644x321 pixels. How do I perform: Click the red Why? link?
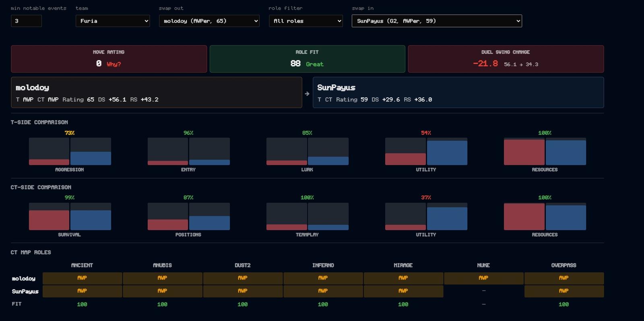[114, 64]
